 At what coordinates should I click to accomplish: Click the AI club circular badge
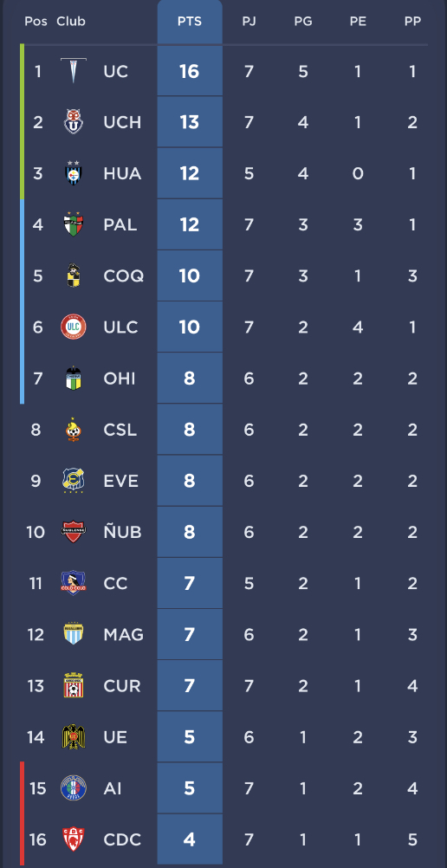[74, 787]
